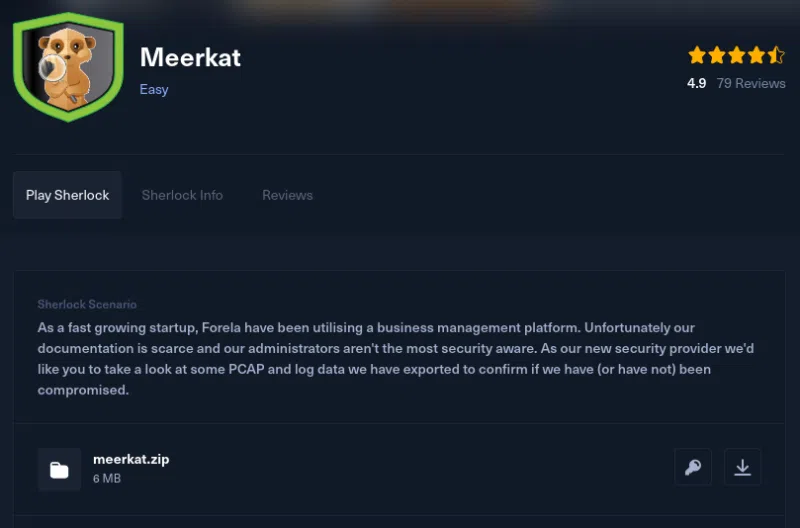
Task: Select the middle third rating star
Action: click(736, 55)
